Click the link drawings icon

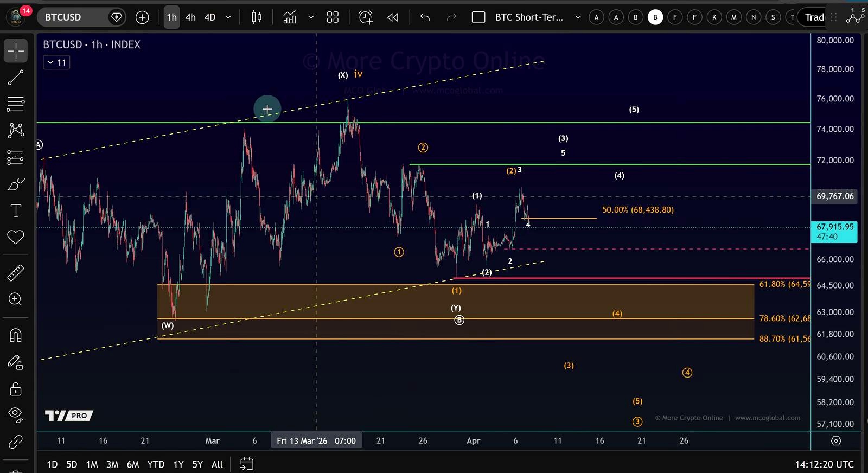pyautogui.click(x=16, y=442)
